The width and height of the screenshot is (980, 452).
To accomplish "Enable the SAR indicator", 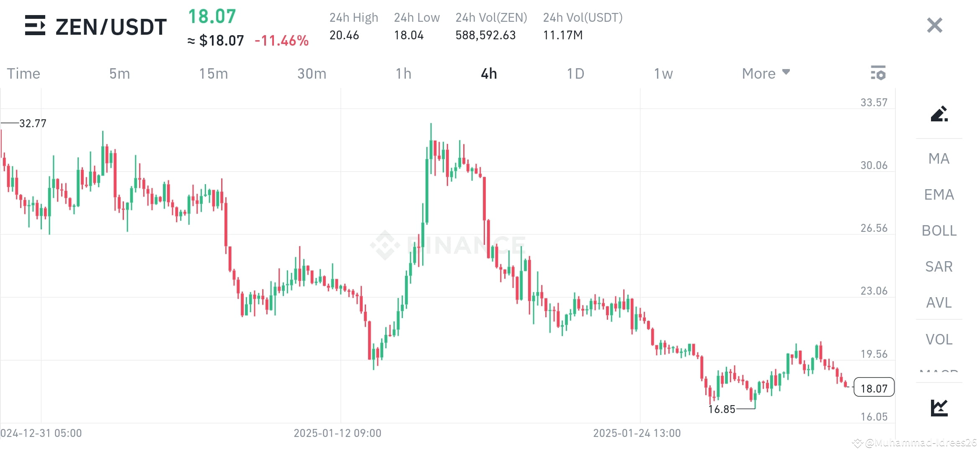I will (x=939, y=266).
